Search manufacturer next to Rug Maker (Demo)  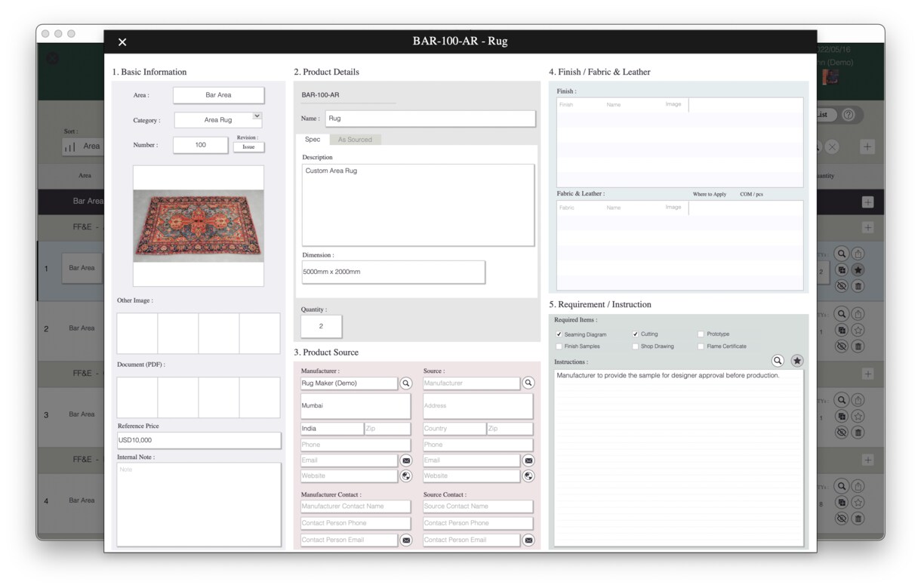(x=406, y=383)
